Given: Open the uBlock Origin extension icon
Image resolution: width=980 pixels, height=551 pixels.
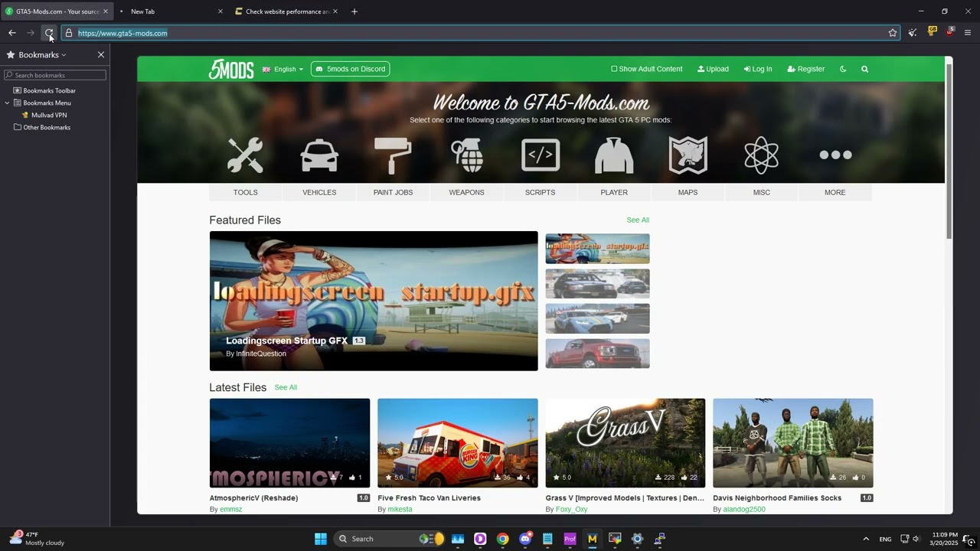Looking at the screenshot, I should [x=950, y=32].
